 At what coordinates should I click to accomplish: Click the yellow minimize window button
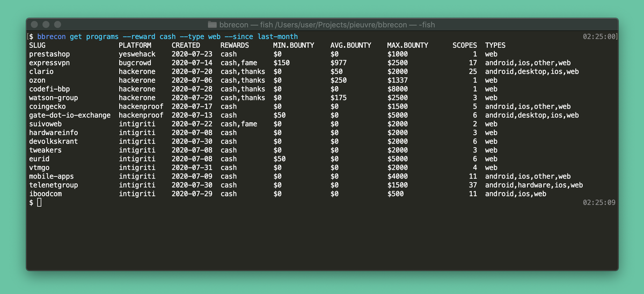pos(46,25)
